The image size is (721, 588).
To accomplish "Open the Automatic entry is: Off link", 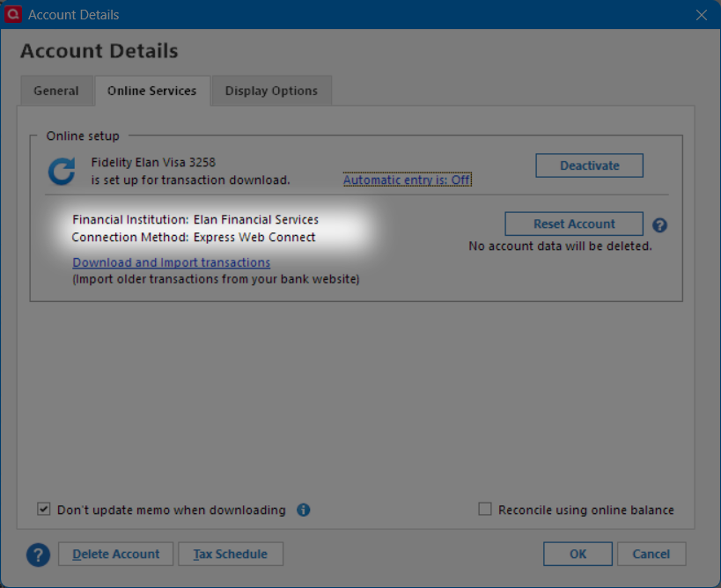I will pyautogui.click(x=408, y=180).
